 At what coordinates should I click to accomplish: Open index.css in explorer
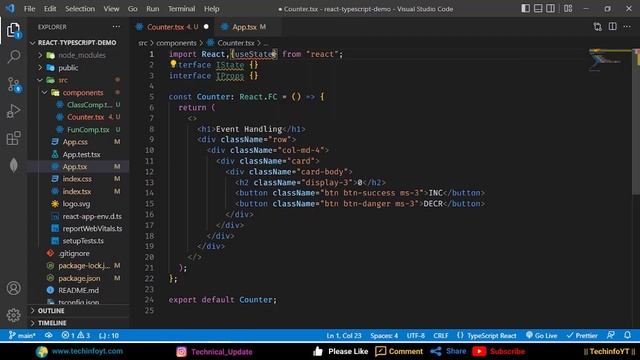77,179
